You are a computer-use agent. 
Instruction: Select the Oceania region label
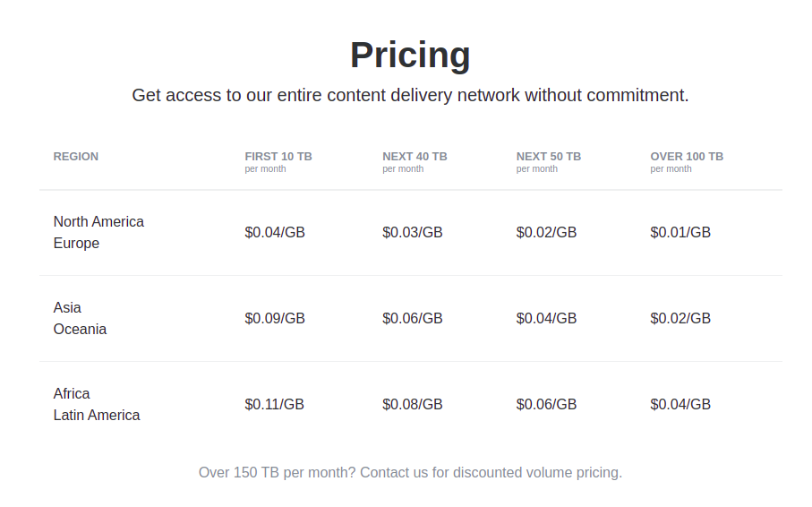80,330
